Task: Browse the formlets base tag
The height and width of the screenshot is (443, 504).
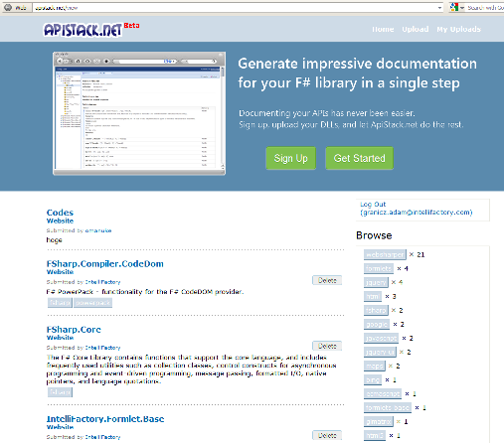Action: 388,407
